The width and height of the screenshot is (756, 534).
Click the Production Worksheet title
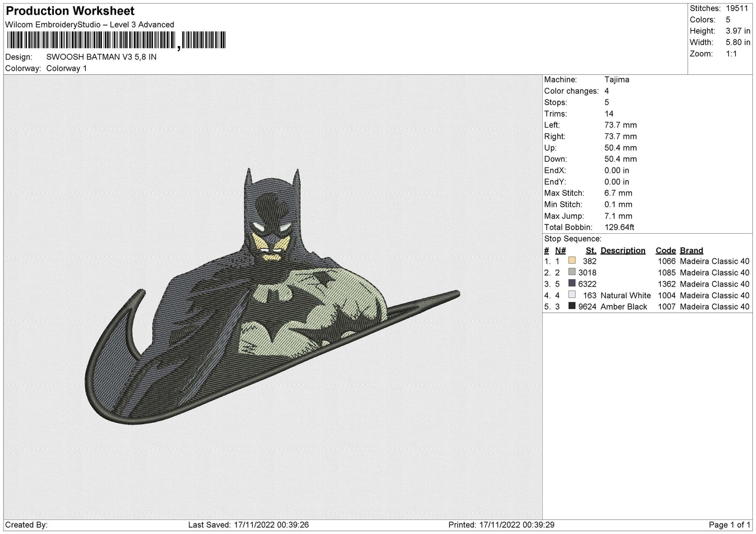click(x=70, y=11)
